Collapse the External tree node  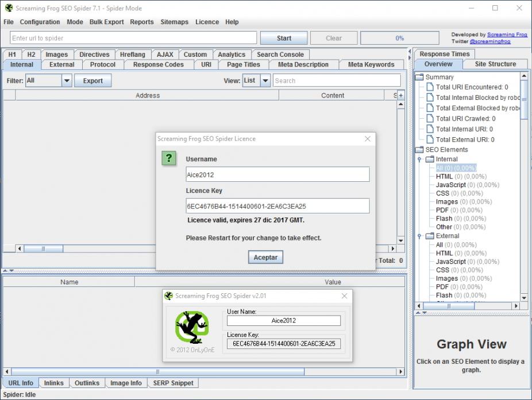coord(419,236)
